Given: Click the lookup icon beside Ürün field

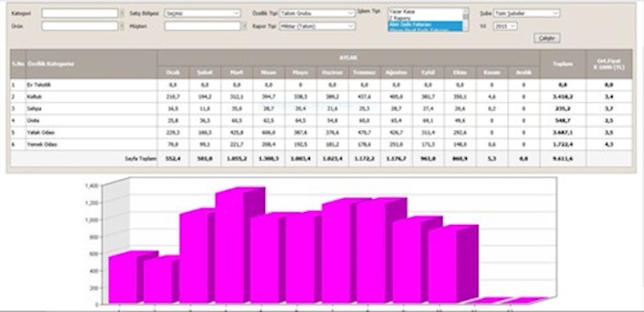Looking at the screenshot, I should (x=122, y=27).
